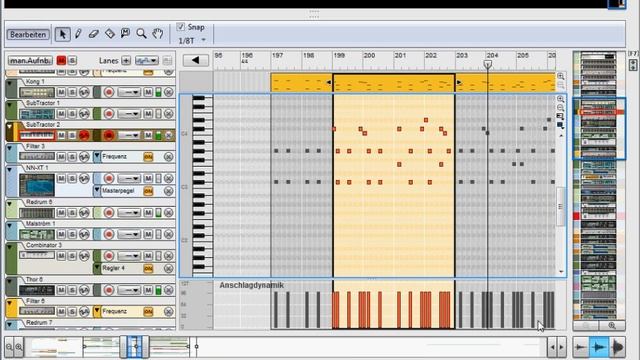
Task: Zoom in clip overview vertically
Action: (561, 76)
